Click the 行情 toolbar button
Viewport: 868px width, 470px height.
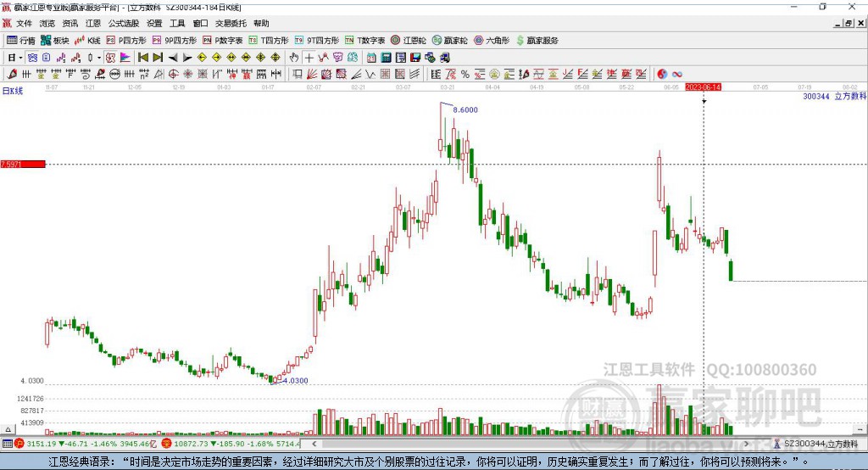point(21,41)
